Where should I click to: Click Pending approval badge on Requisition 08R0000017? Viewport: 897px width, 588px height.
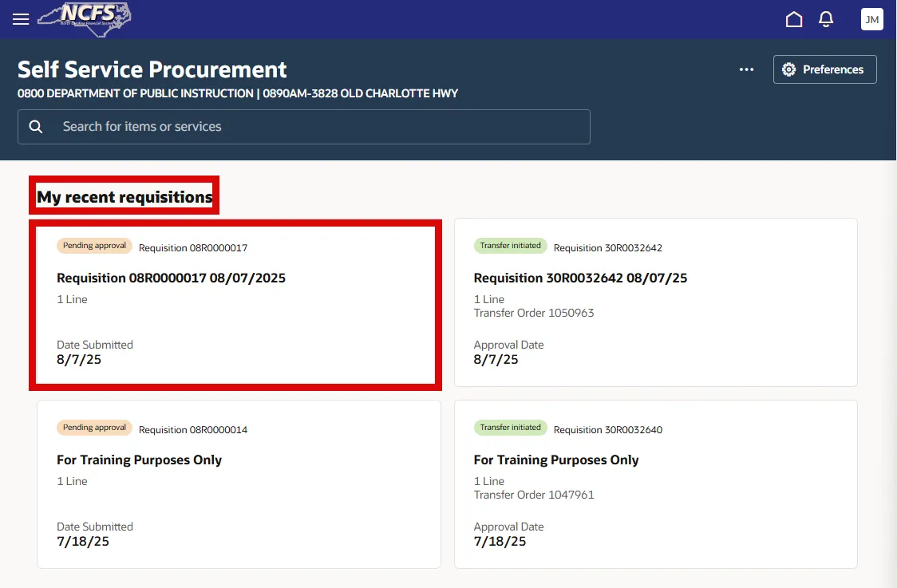click(x=94, y=246)
